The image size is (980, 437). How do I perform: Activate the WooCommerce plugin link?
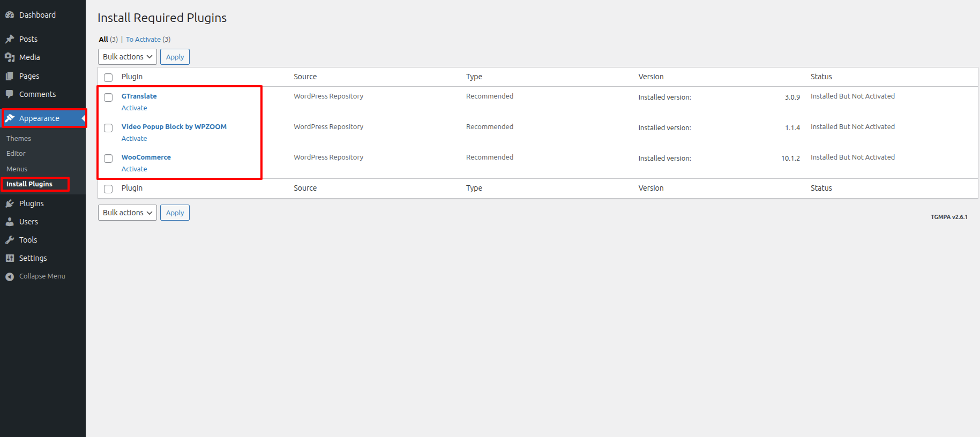(134, 169)
